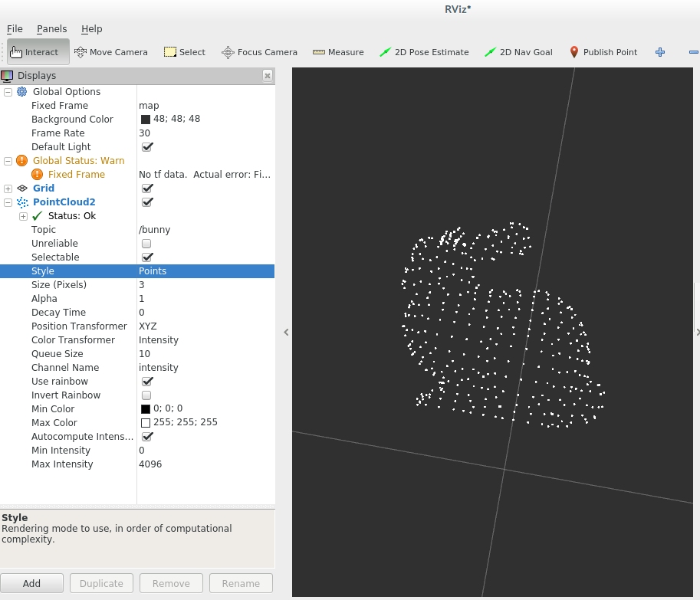Activate the Move Camera tool

[111, 51]
